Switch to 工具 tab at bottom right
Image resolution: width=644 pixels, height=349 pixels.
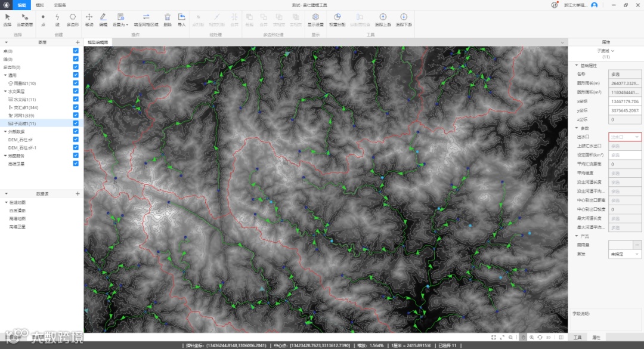(577, 337)
